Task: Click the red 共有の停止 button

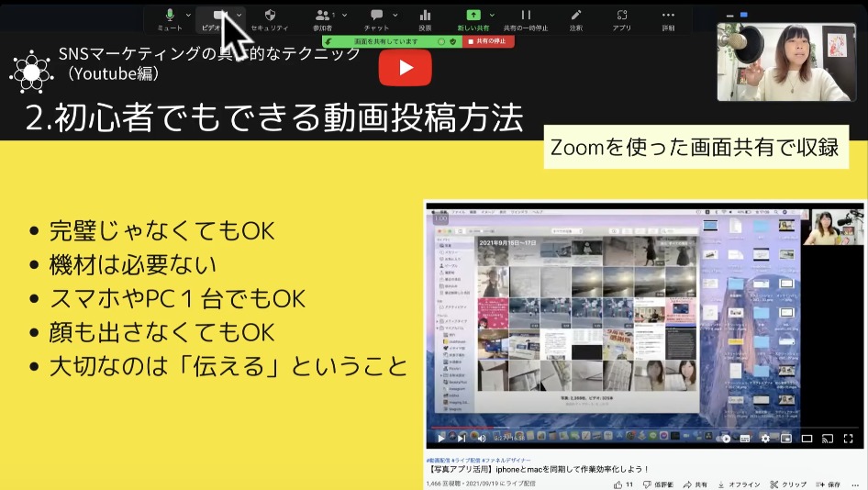Action: (488, 41)
